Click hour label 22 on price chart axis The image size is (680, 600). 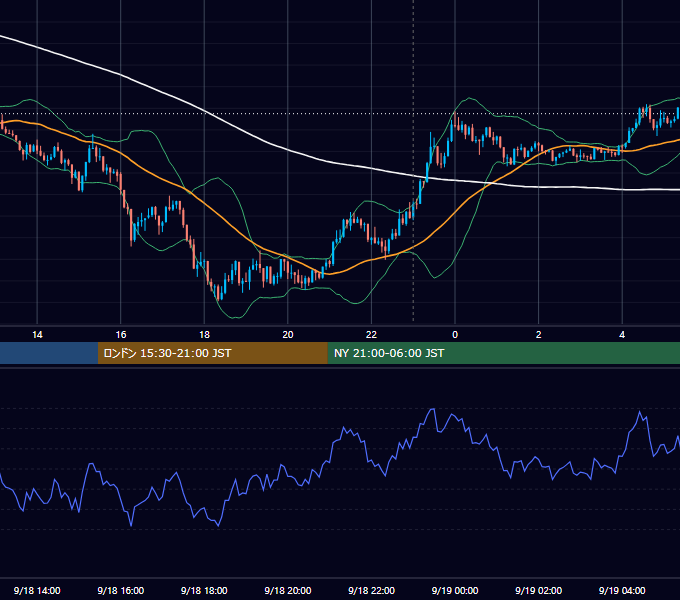pos(371,335)
